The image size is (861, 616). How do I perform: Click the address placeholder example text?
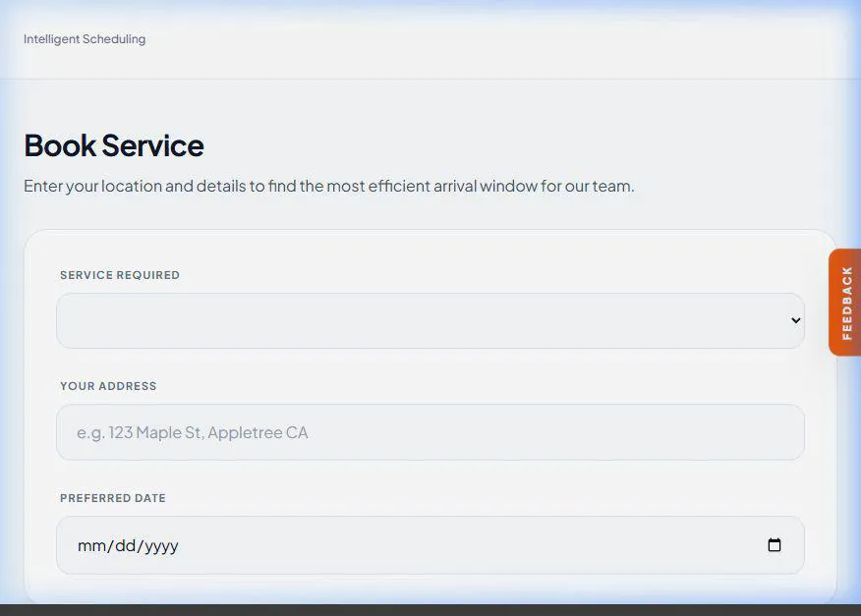[x=193, y=432]
